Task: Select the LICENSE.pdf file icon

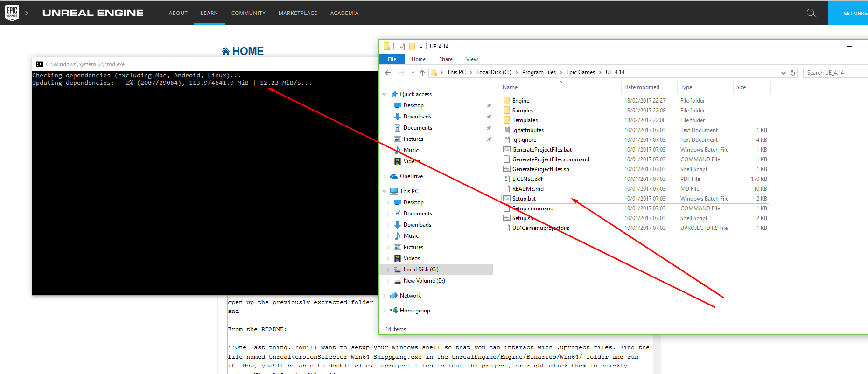Action: pos(507,179)
